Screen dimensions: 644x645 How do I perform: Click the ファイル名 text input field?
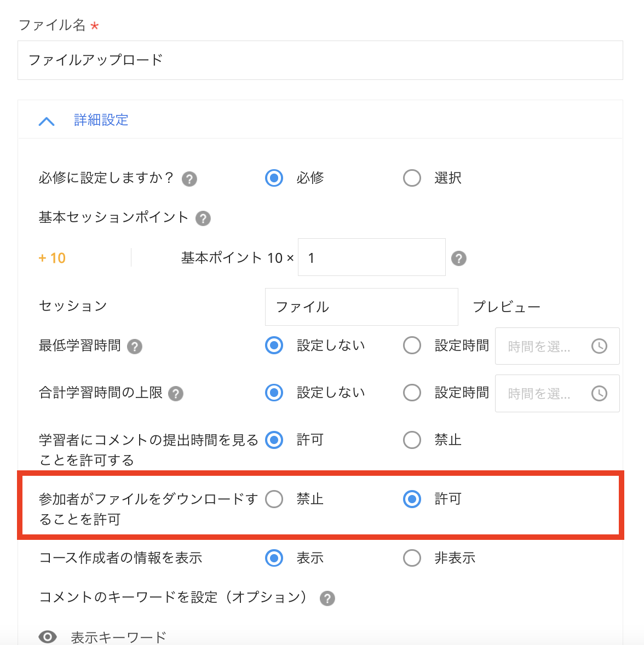(x=320, y=60)
